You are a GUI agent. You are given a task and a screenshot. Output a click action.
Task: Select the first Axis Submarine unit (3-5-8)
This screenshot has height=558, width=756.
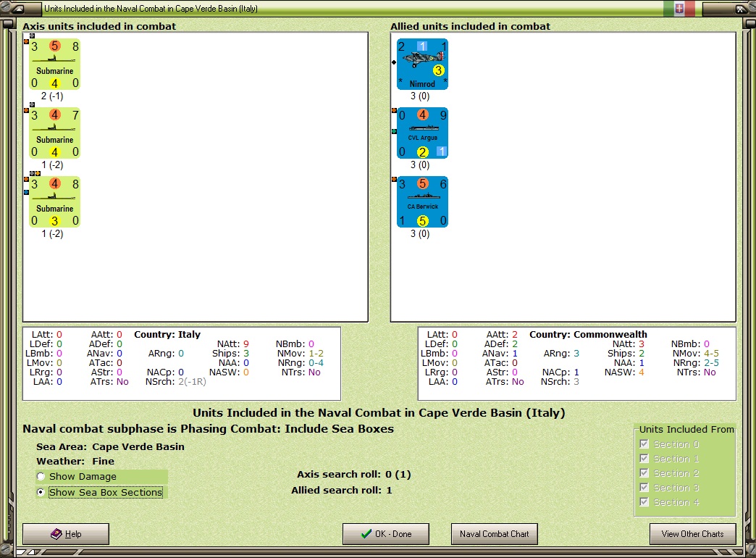tap(54, 64)
